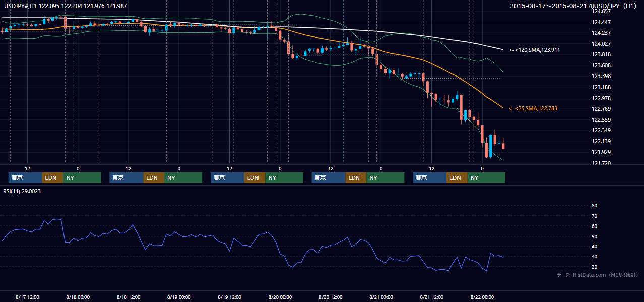This screenshot has height=302, width=644.
Task: Click price axis label 123.398
Action: pyautogui.click(x=601, y=76)
